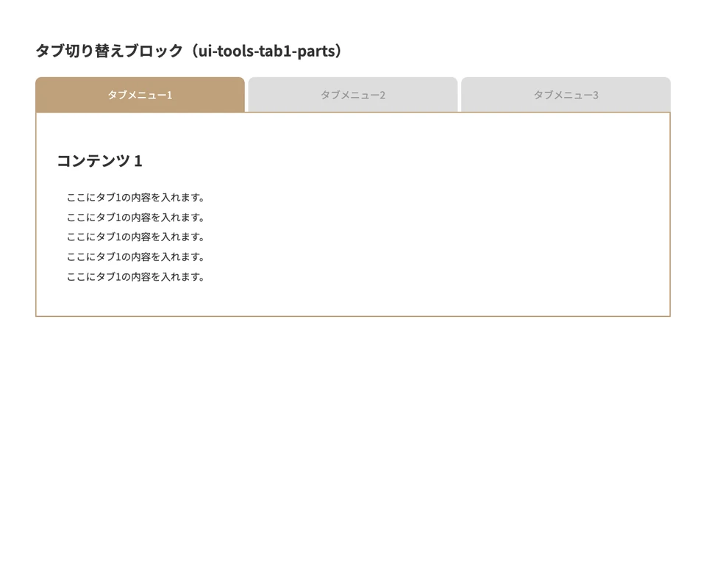Click the fourth line of tab content
Screen dimensions: 706x588
point(135,257)
